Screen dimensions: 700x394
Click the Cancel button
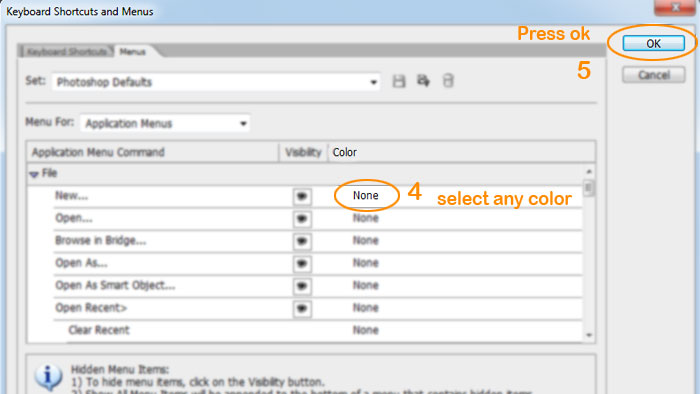[654, 75]
